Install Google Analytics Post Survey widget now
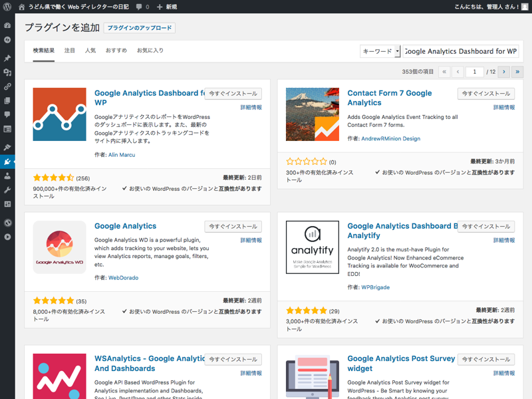532x399 pixels. [486, 360]
